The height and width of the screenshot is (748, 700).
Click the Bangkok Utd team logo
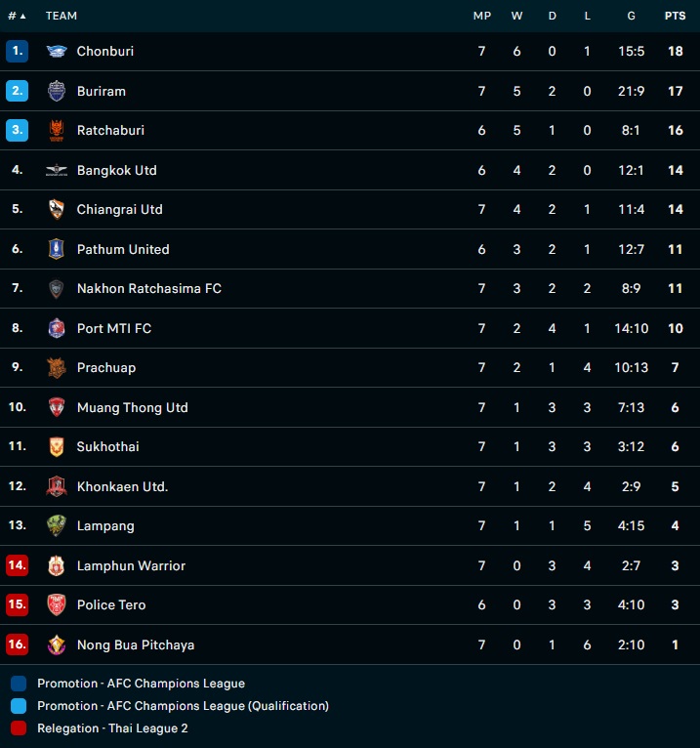click(x=57, y=170)
